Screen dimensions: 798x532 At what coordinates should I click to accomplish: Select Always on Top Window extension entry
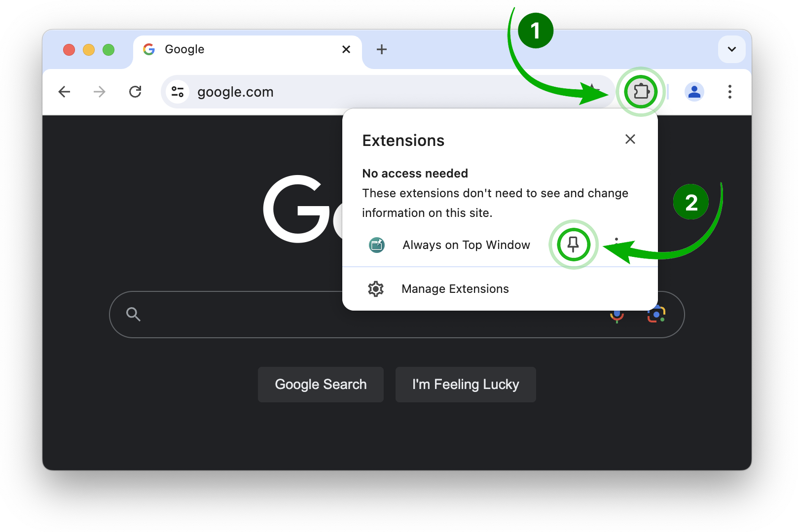click(x=466, y=245)
